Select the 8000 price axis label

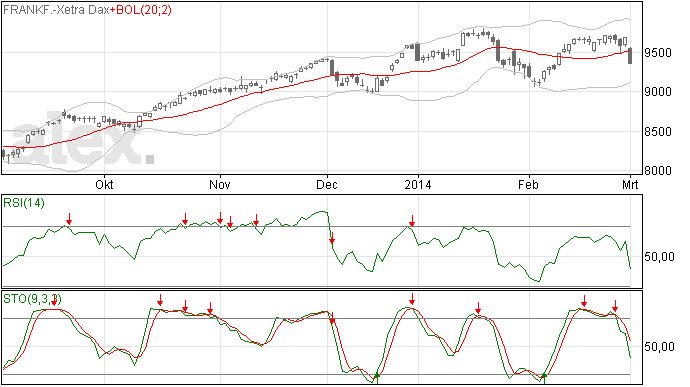pos(658,170)
